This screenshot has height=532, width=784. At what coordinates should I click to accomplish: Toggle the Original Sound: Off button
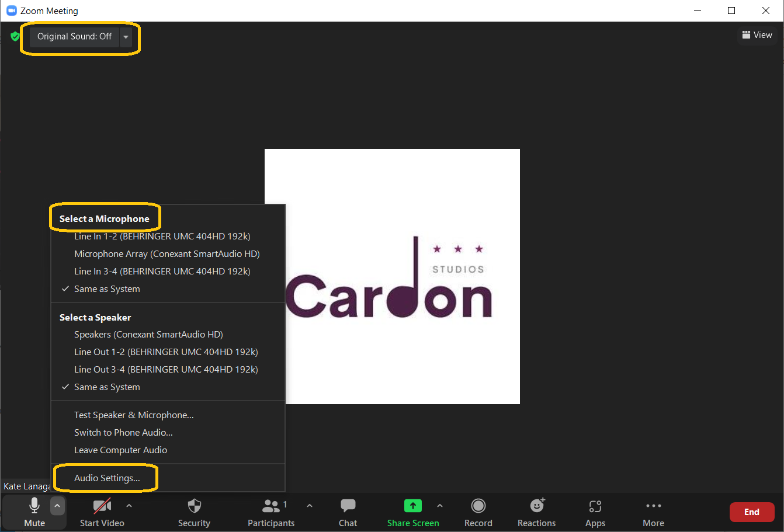74,36
